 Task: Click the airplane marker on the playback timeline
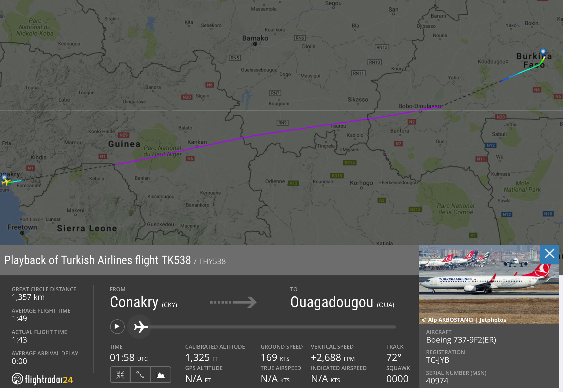[141, 327]
